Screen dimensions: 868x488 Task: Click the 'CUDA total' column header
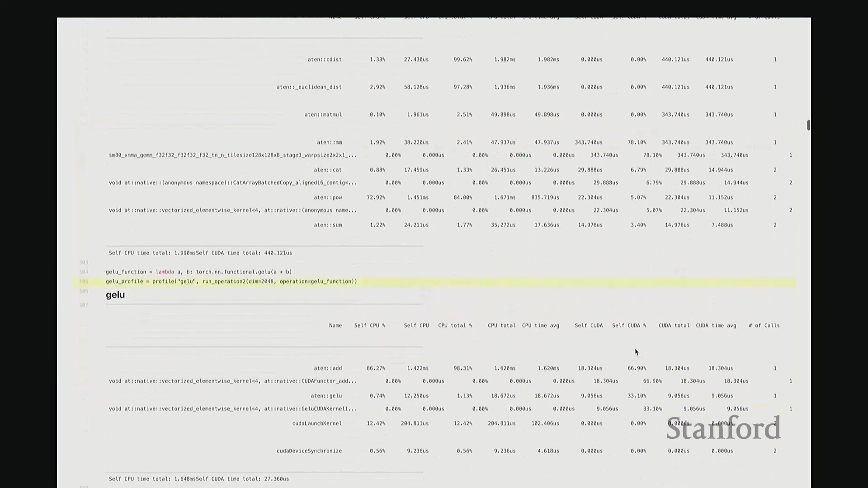click(674, 325)
